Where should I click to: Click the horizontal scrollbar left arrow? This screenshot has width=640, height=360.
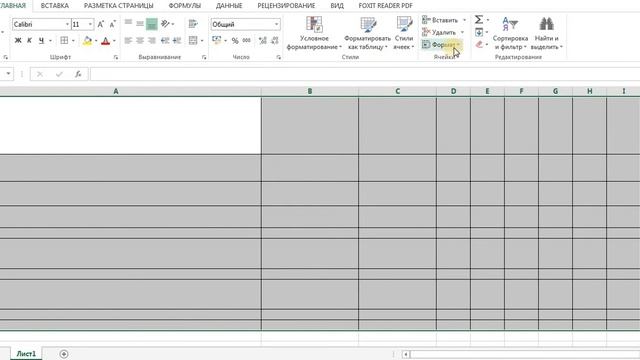click(x=406, y=354)
